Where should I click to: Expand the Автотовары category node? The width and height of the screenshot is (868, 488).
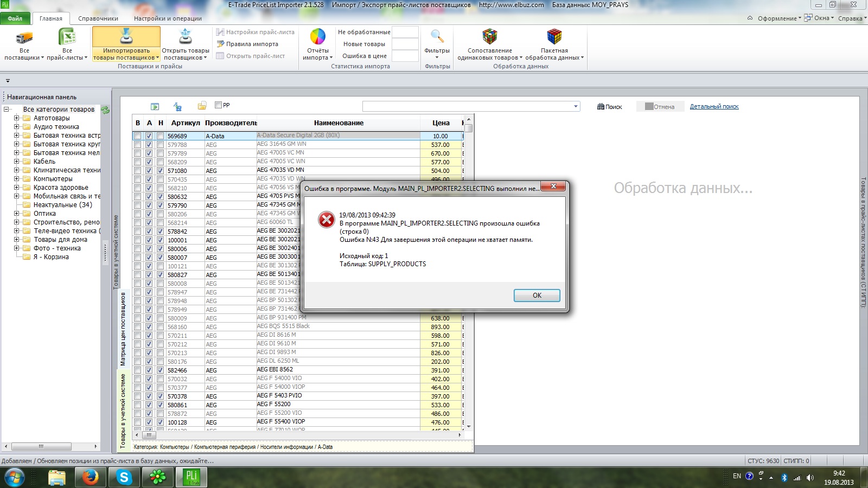tap(17, 118)
